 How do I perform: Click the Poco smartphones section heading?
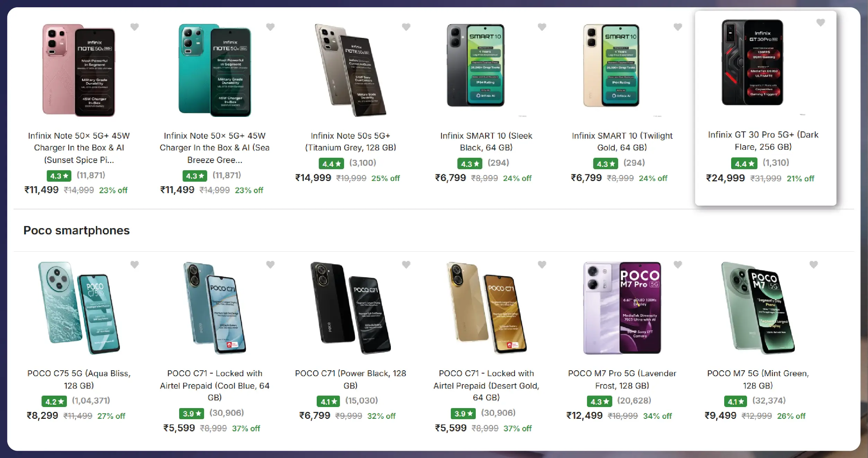click(77, 230)
